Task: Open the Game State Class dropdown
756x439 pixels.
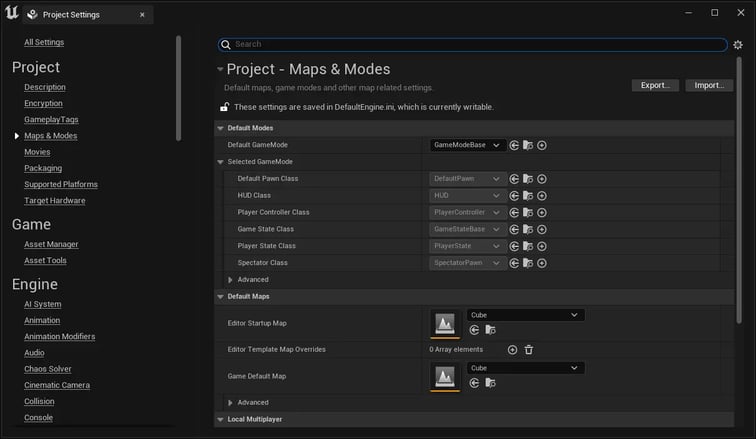Action: point(468,229)
